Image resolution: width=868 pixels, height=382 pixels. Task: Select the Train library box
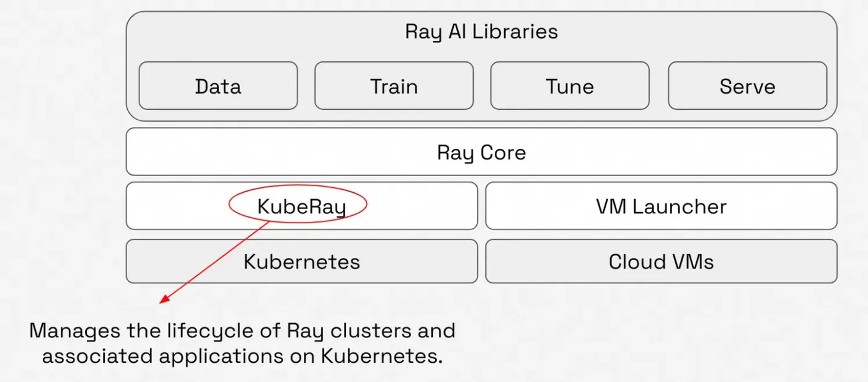click(x=394, y=86)
